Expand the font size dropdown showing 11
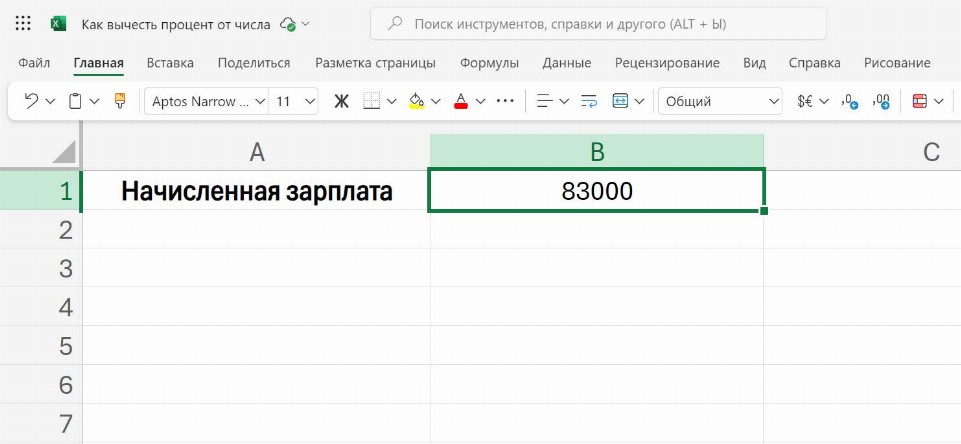Viewport: 961px width, 444px height. pos(295,101)
